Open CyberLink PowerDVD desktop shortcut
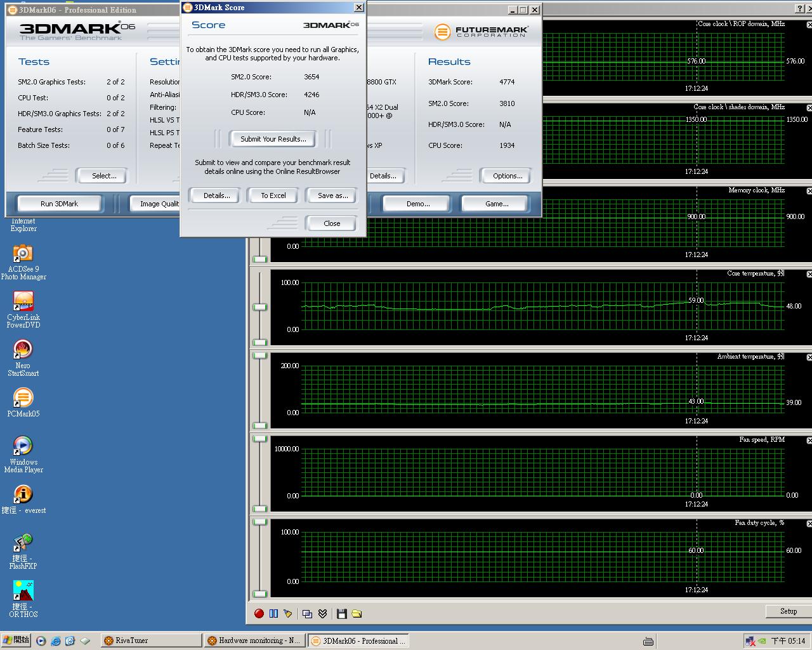 [23, 310]
